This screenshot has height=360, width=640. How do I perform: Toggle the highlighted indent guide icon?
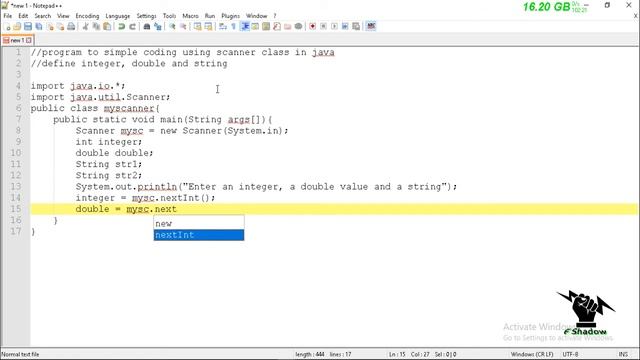tap(245, 27)
